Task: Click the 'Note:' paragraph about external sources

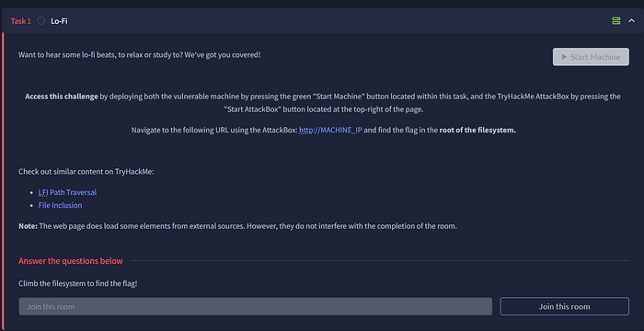Action: [237, 226]
